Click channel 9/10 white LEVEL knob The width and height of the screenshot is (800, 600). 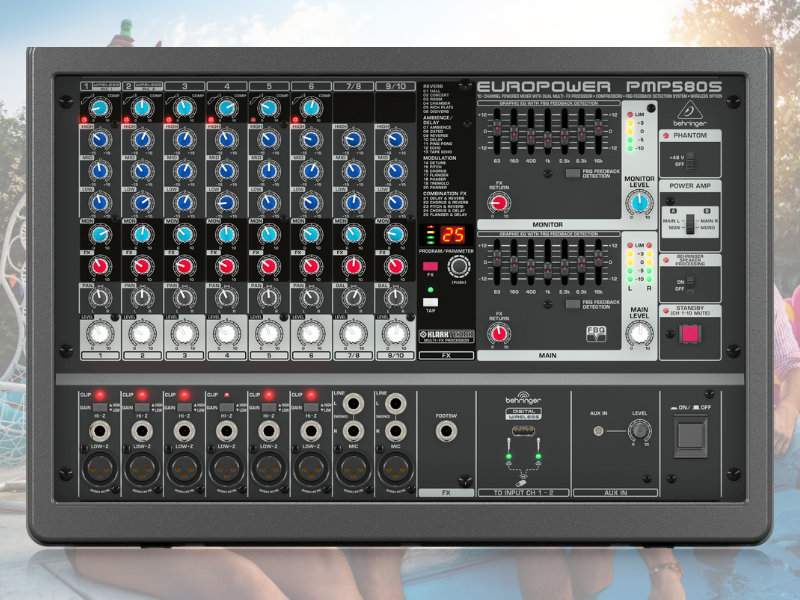(x=395, y=333)
